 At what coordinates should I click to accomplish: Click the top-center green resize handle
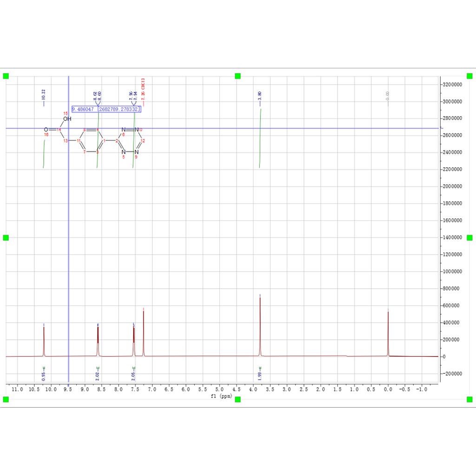(x=238, y=76)
